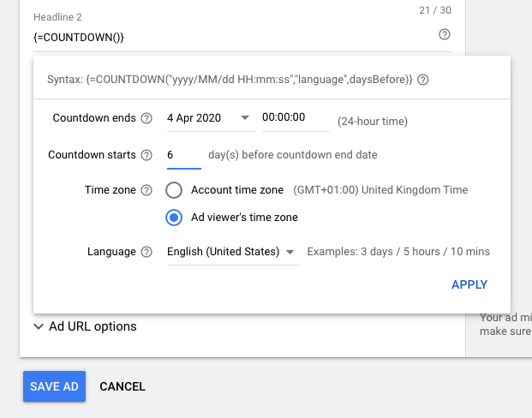
Task: Click the countdown end time field
Action: pos(295,118)
